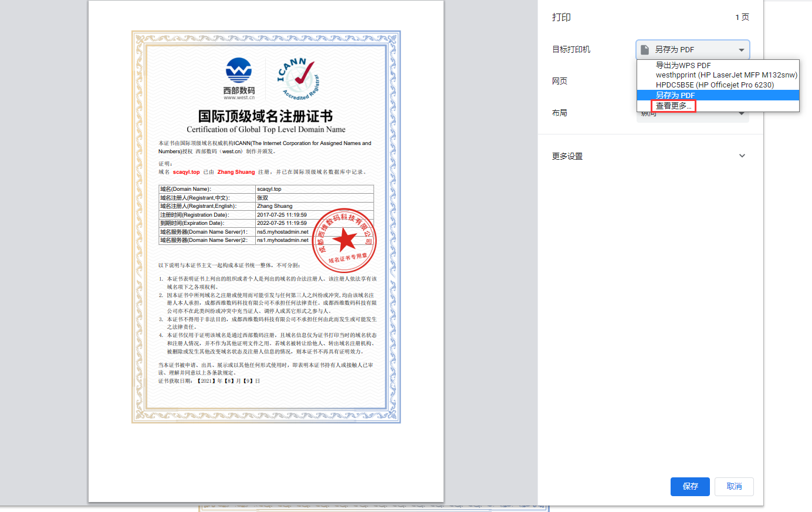Open 查看更多... to see more printers
Image resolution: width=812 pixels, height=512 pixels.
(673, 106)
